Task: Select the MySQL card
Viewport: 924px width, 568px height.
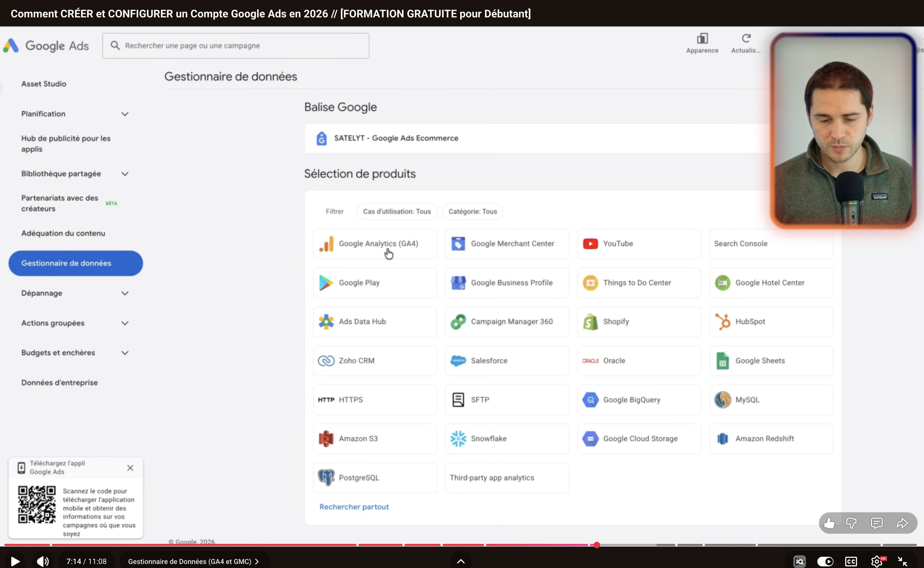Action: [771, 400]
